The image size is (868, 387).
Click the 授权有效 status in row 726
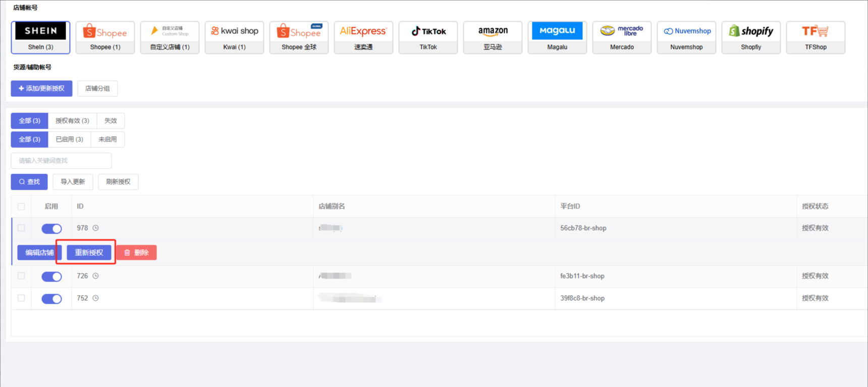(815, 276)
